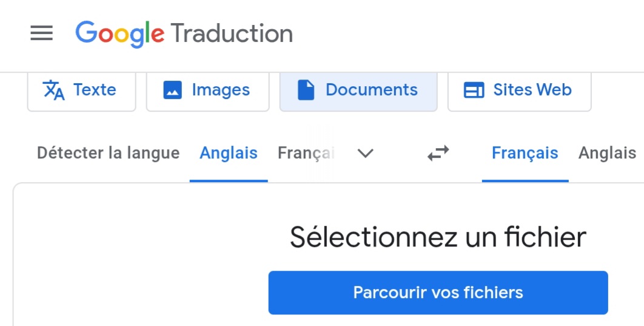Expand the source language list chevron

click(365, 153)
